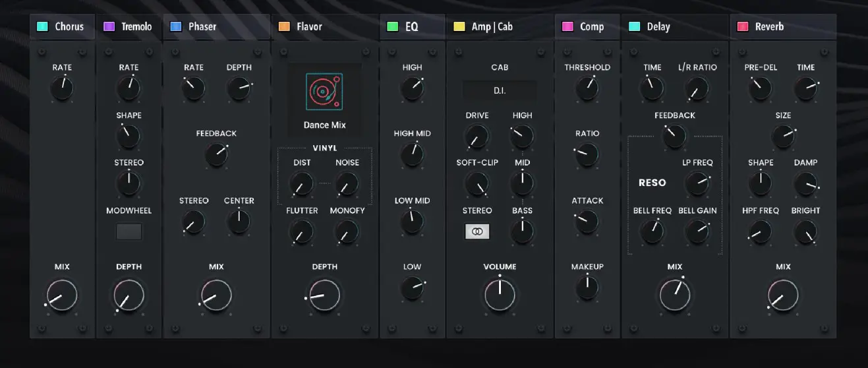The height and width of the screenshot is (368, 868).
Task: Click the EQ HIGH MID knob
Action: pos(413,155)
